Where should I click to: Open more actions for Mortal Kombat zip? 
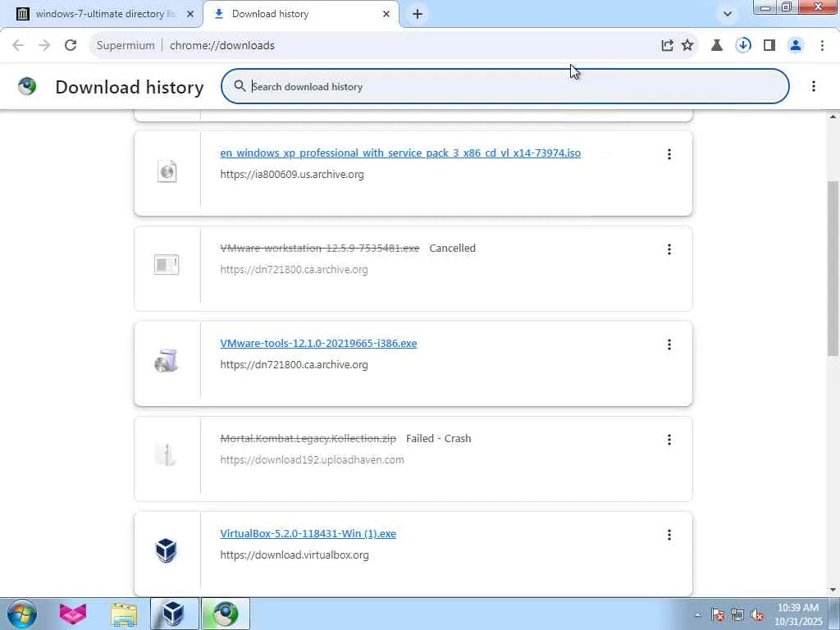pyautogui.click(x=669, y=440)
